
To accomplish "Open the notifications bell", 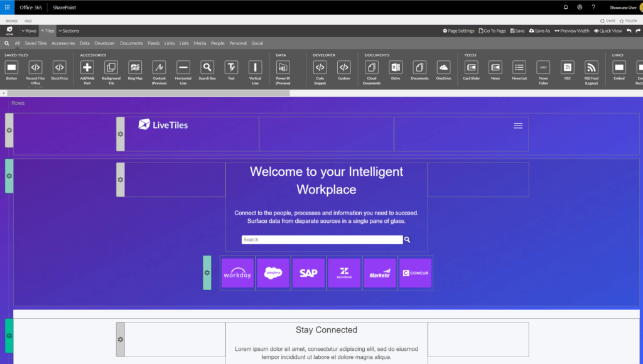I will 566,7.
